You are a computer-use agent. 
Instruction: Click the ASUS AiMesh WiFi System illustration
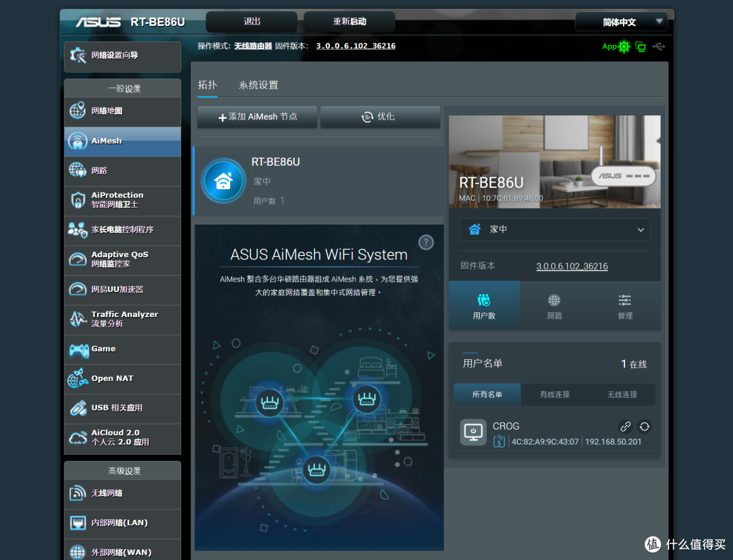(319, 388)
